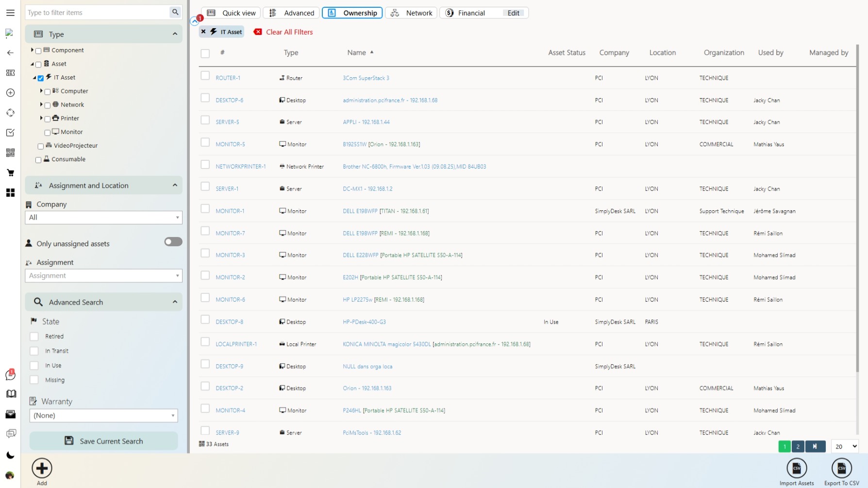
Task: Open the mail envelope sidebar icon
Action: (x=10, y=414)
